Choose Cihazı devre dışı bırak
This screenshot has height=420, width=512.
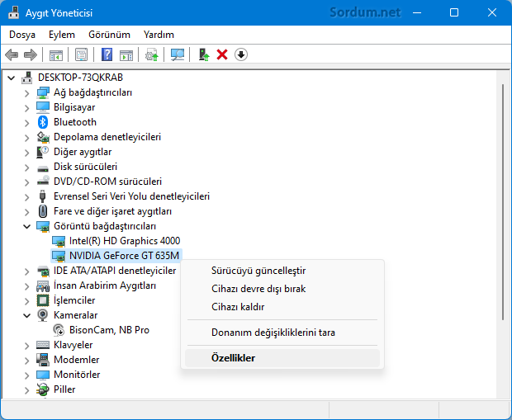(282, 289)
